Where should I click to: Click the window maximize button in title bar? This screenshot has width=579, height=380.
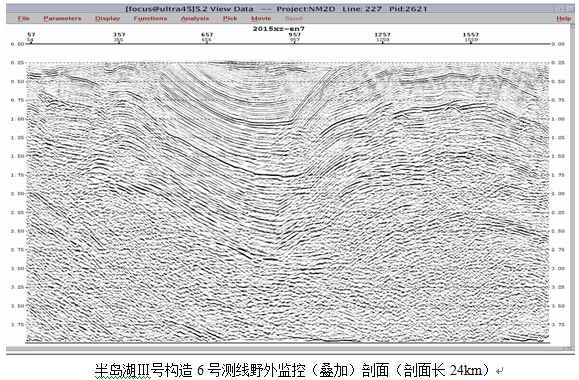569,8
